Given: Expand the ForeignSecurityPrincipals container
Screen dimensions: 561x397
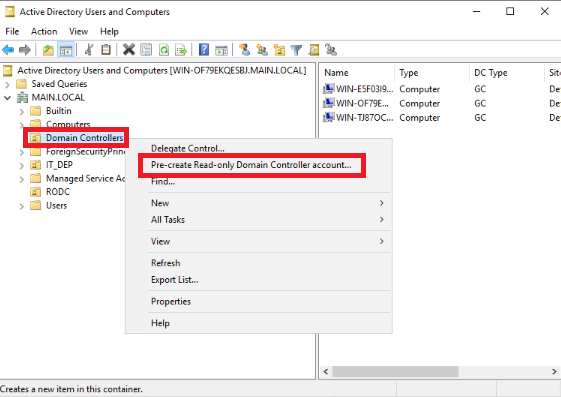Looking at the screenshot, I should coord(21,153).
